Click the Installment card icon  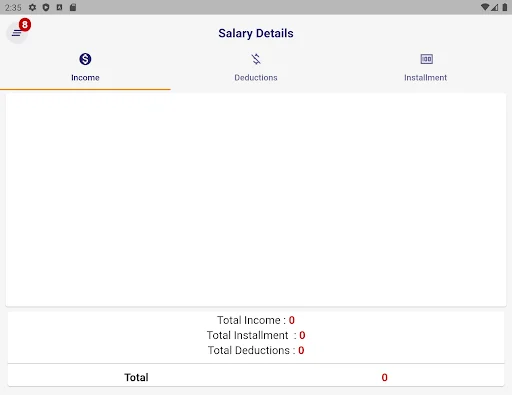tap(426, 59)
